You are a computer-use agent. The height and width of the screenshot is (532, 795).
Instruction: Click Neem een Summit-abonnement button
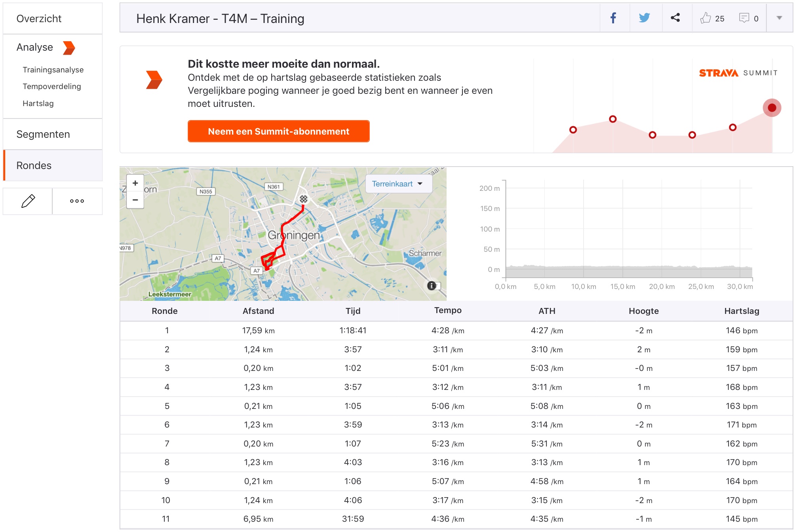pyautogui.click(x=278, y=131)
